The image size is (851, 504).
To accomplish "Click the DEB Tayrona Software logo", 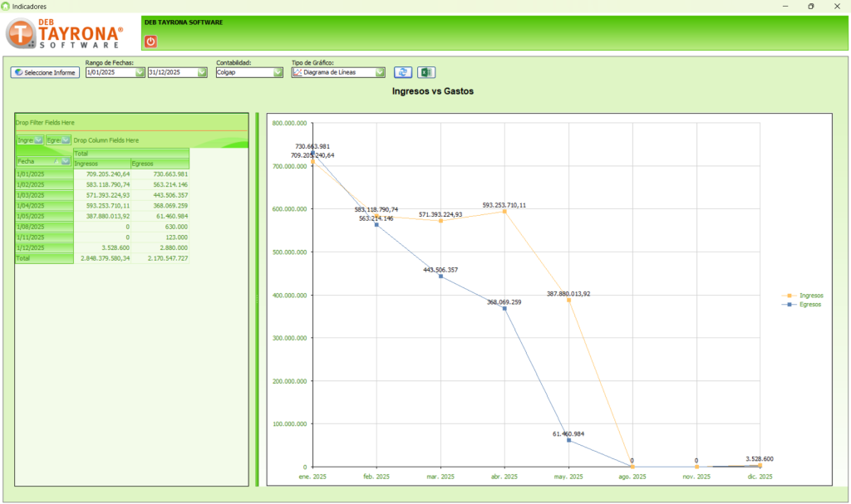I will click(x=65, y=34).
